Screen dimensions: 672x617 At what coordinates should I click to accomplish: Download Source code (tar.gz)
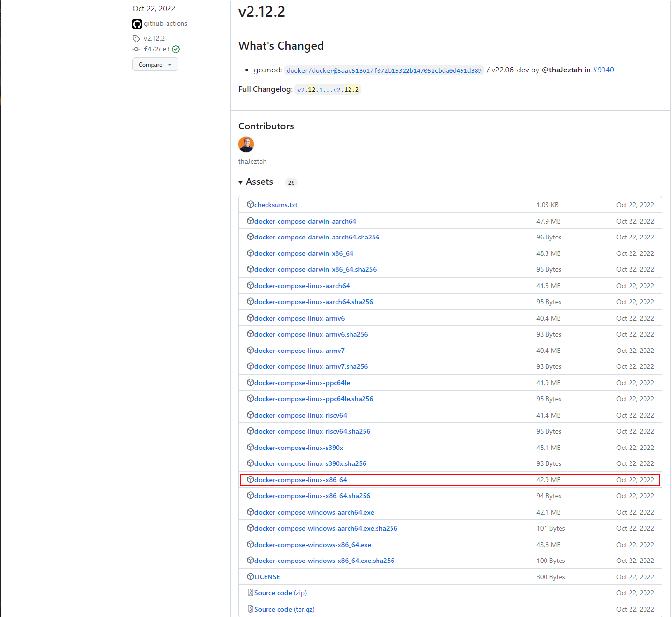click(x=284, y=609)
